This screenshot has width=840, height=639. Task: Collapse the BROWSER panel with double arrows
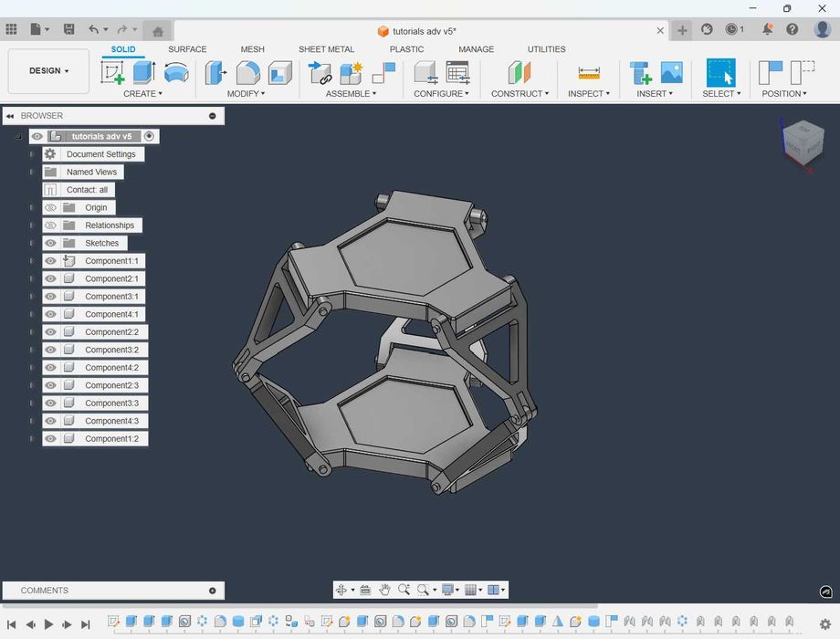(10, 116)
